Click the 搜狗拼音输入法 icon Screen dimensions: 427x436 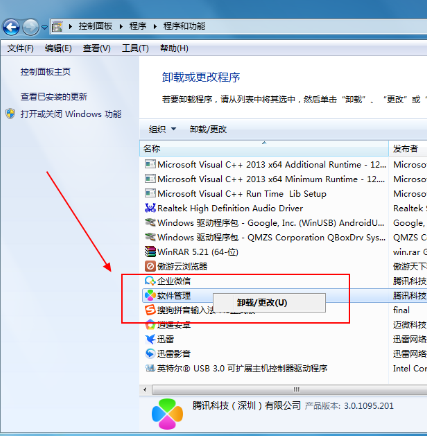pyautogui.click(x=150, y=310)
